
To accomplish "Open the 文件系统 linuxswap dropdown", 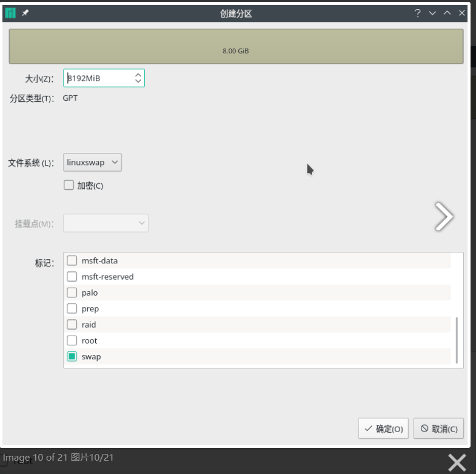I will point(92,163).
